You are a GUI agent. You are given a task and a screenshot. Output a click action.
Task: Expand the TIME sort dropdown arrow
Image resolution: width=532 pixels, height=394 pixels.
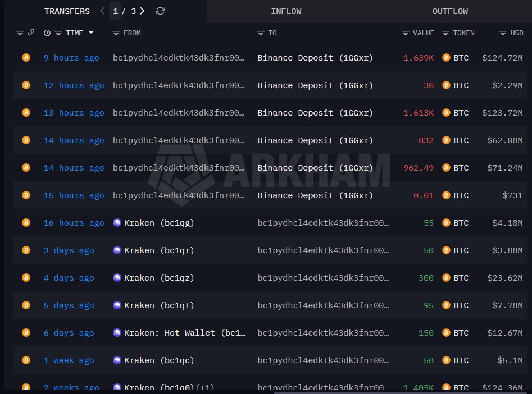[x=91, y=33]
